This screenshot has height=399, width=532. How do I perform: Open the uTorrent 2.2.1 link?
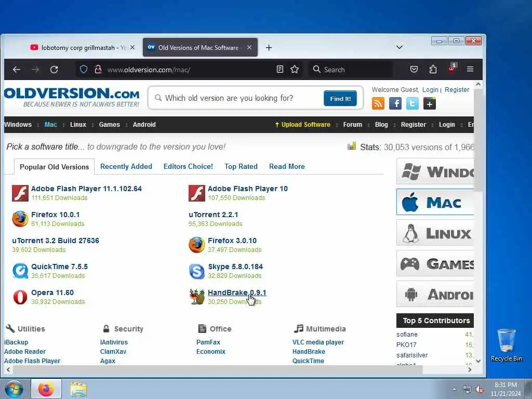(214, 215)
